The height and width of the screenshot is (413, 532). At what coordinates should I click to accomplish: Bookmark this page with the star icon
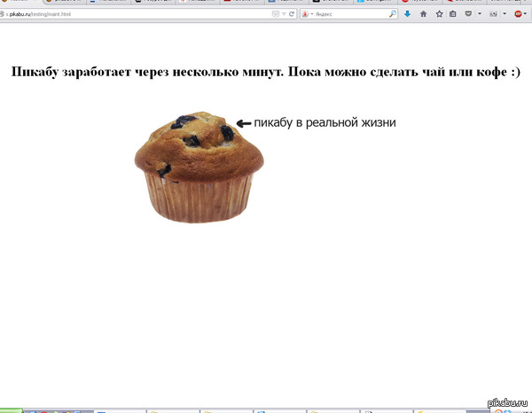tap(439, 15)
